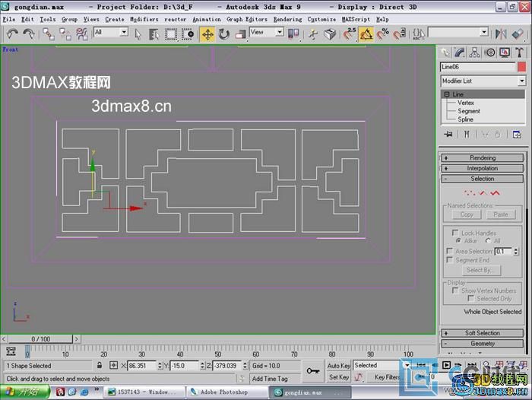Open the Modifier List dropdown
The height and width of the screenshot is (400, 532).
click(x=522, y=81)
